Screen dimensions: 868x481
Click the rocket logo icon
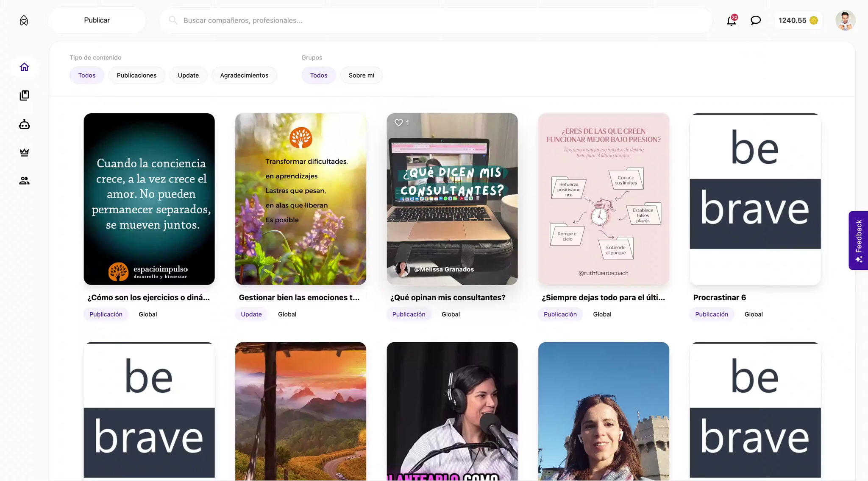(x=24, y=20)
